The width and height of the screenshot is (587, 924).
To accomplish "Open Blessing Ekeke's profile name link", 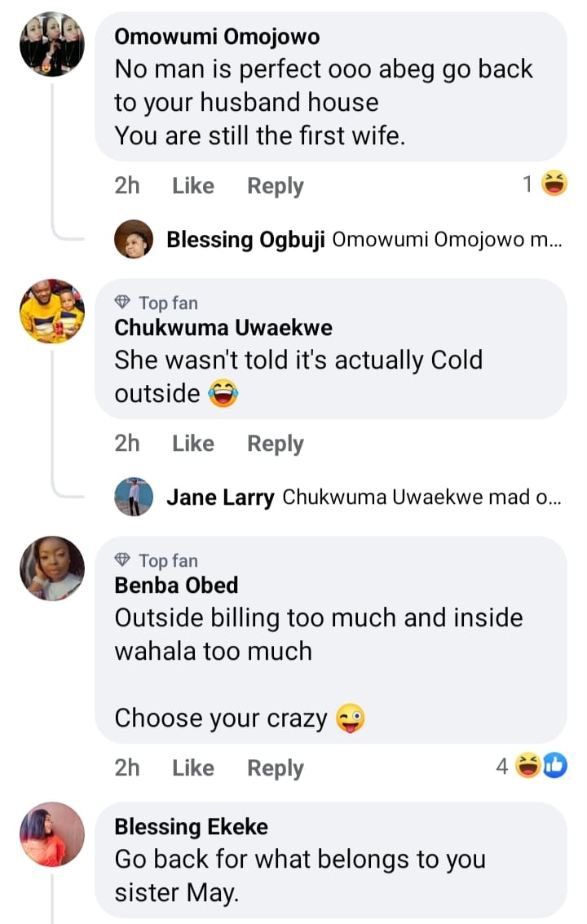I will click(191, 827).
